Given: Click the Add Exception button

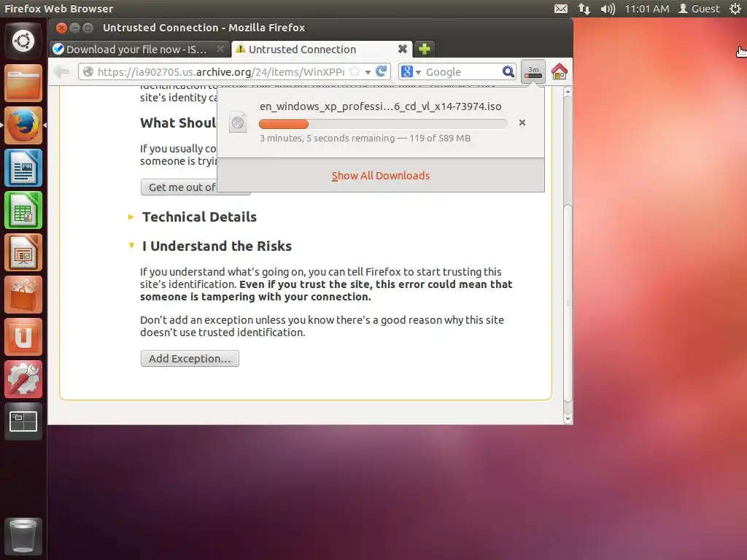Looking at the screenshot, I should click(190, 359).
